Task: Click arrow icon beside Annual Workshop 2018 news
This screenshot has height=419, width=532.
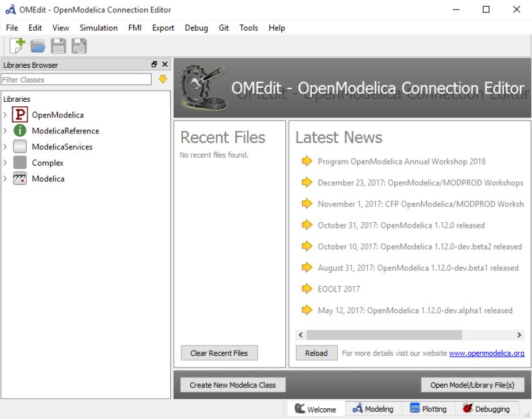Action: (x=307, y=161)
